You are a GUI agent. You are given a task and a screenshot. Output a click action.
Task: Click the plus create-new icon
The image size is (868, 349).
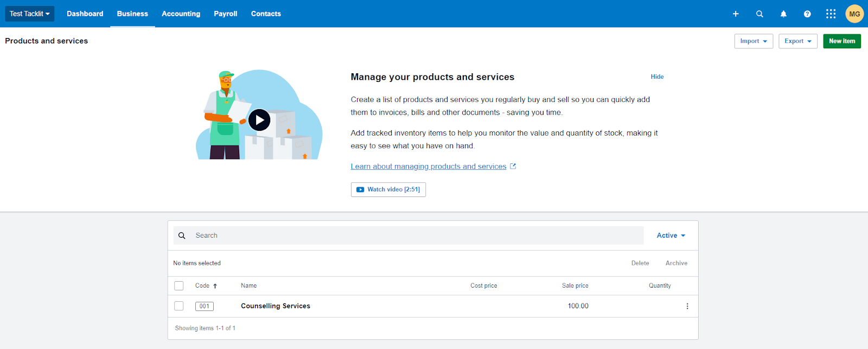[736, 14]
